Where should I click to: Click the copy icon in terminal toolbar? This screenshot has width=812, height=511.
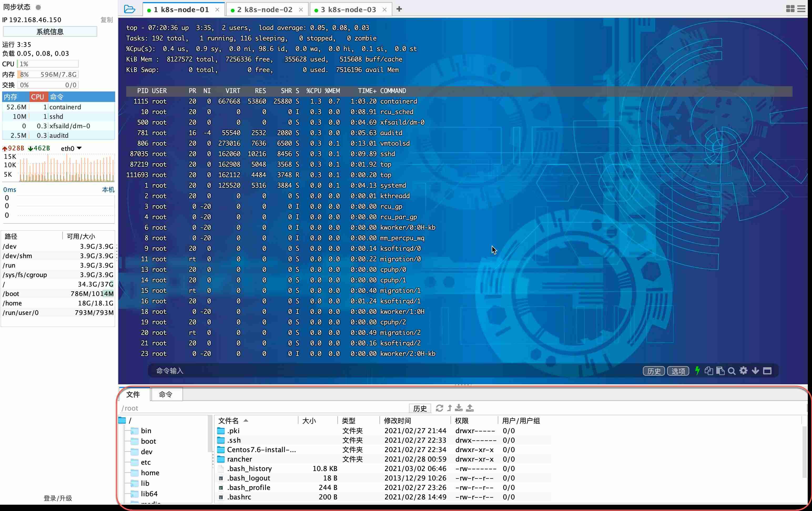[x=709, y=371]
